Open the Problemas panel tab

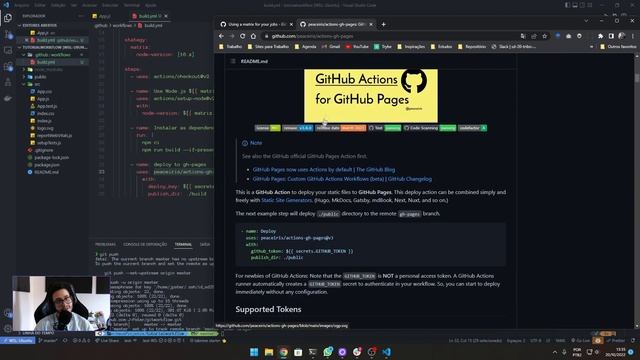(105, 244)
